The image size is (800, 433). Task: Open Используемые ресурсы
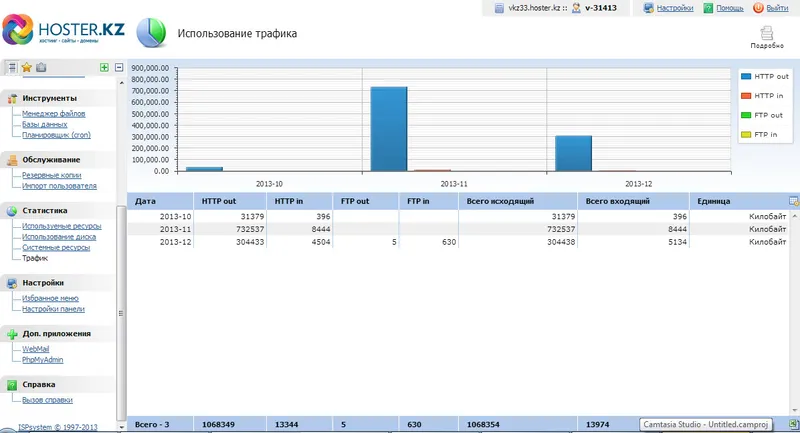coord(62,226)
